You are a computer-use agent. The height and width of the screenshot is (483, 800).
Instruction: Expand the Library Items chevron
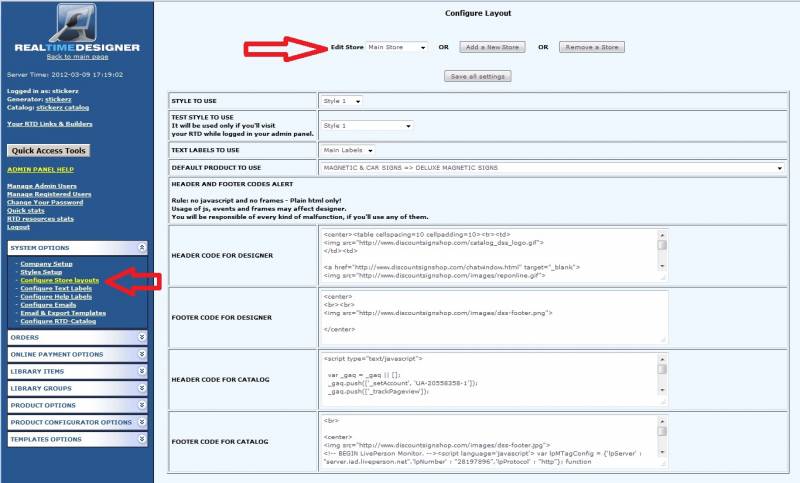[x=142, y=371]
